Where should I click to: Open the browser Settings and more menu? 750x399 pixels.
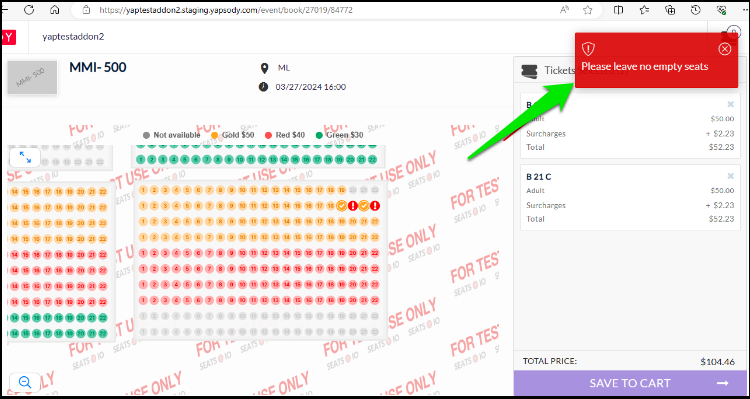(745, 10)
